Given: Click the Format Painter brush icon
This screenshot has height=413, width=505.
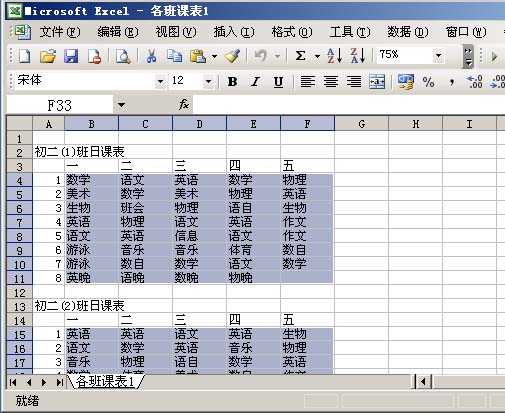Looking at the screenshot, I should pos(232,56).
